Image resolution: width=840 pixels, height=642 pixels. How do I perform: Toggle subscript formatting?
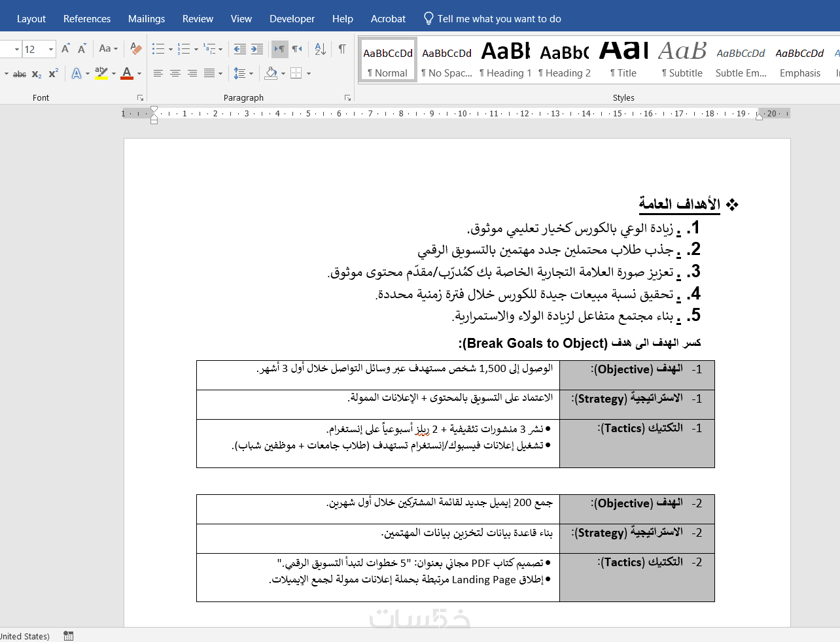pyautogui.click(x=37, y=73)
